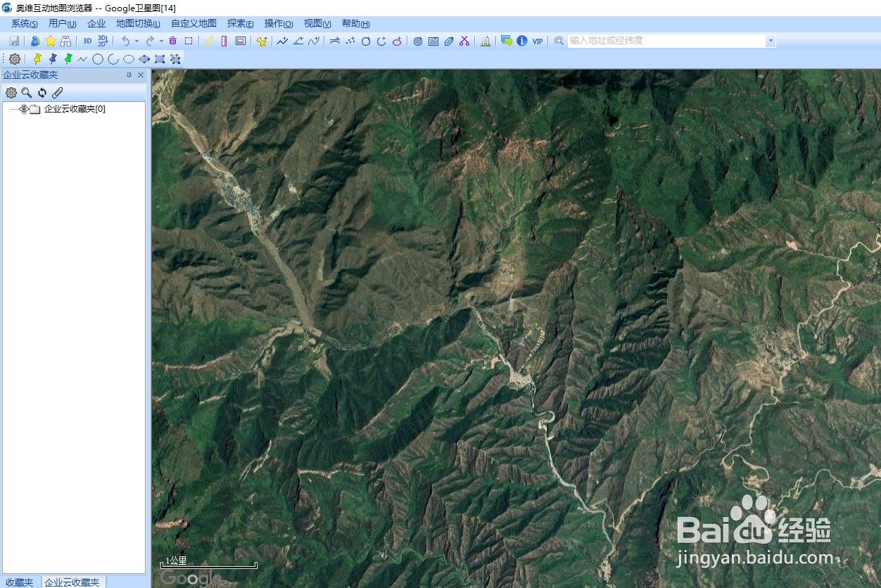Image resolution: width=881 pixels, height=588 pixels.
Task: Open the 自定义地图 menu
Action: coord(194,24)
